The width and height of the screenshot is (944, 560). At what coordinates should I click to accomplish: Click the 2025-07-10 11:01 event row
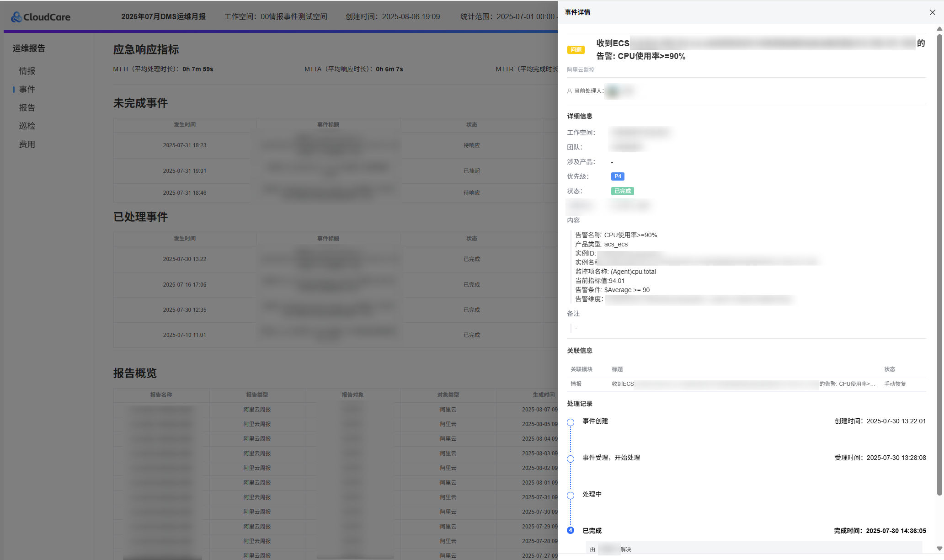click(336, 335)
